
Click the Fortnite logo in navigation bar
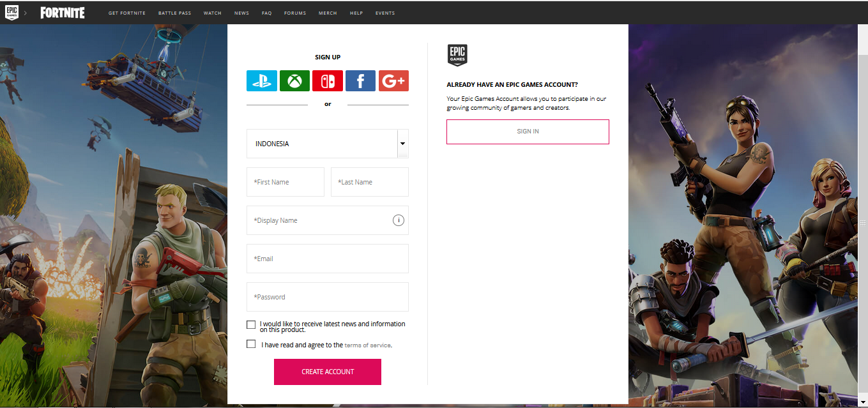(63, 13)
